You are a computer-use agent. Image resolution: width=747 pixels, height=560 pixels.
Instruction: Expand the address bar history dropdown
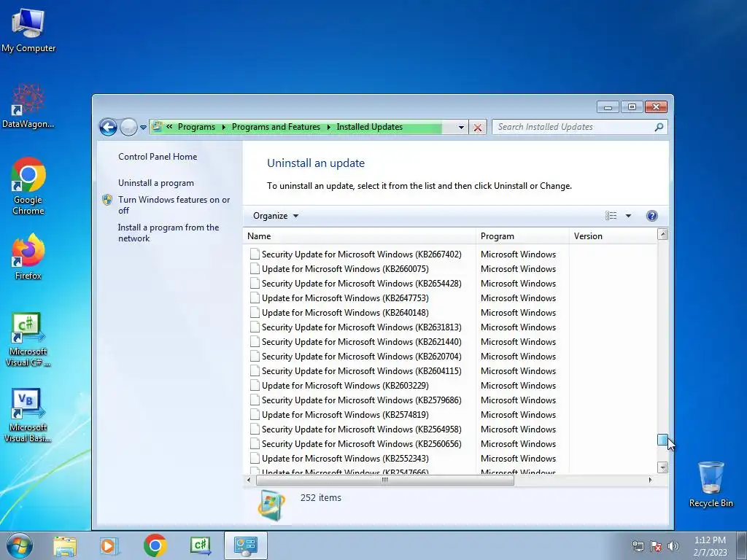click(461, 127)
